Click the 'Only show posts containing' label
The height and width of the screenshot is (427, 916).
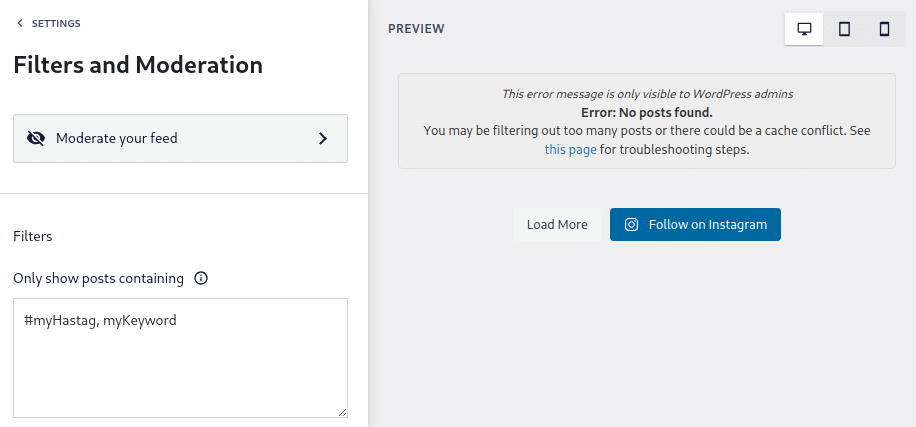98,279
